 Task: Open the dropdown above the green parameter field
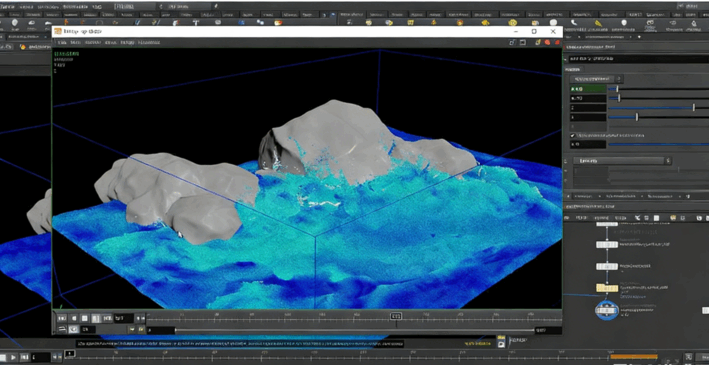pos(597,79)
